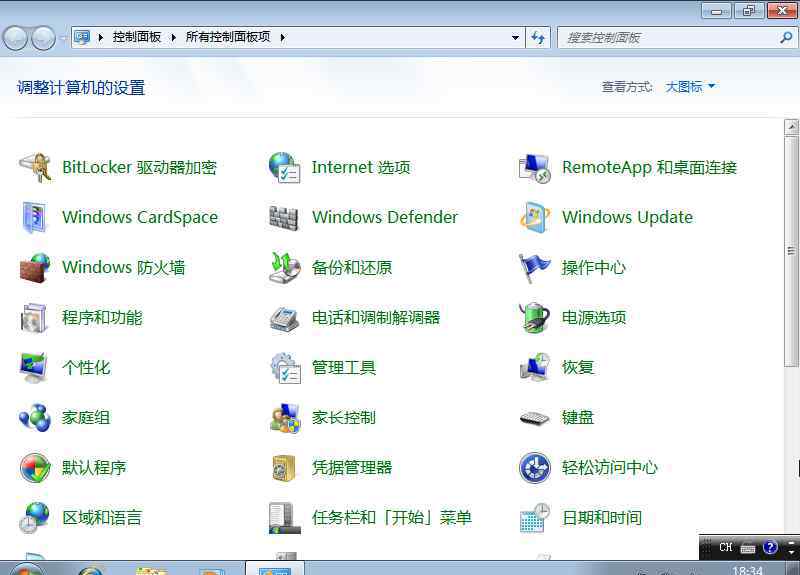This screenshot has width=800, height=575.
Task: Open the 轻松访问中心 text link
Action: (x=610, y=467)
